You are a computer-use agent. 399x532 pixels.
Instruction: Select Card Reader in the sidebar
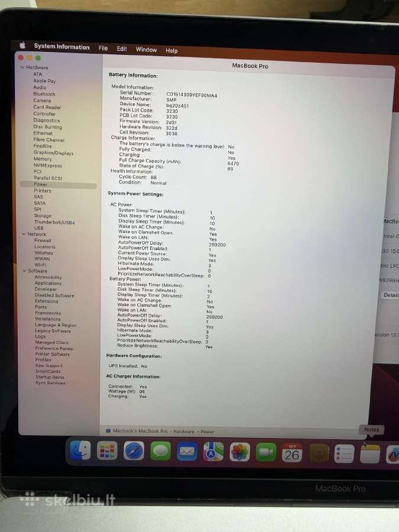(x=47, y=107)
